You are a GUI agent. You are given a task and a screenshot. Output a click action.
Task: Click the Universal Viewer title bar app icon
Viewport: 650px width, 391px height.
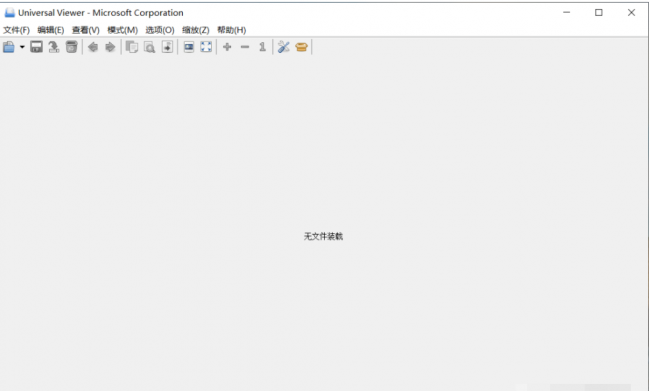click(x=9, y=13)
